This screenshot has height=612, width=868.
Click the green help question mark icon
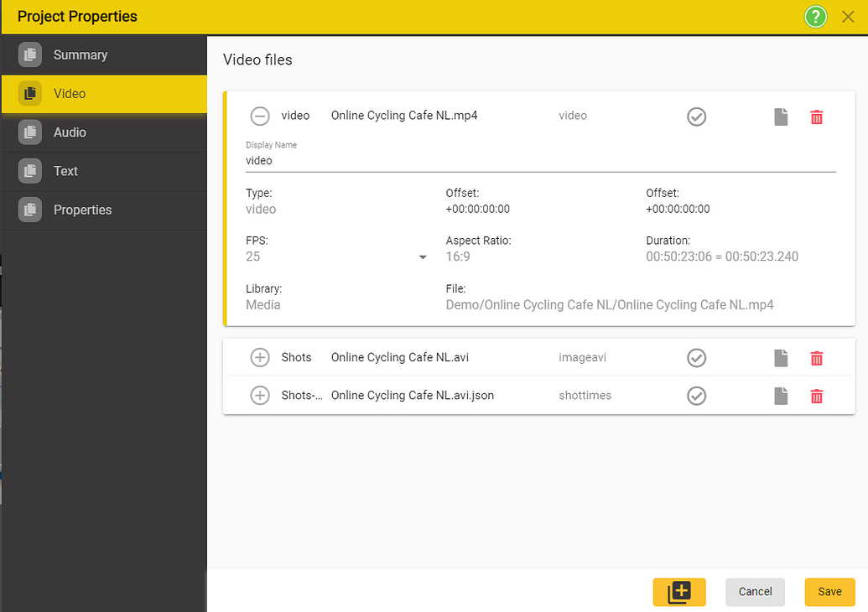coord(815,17)
